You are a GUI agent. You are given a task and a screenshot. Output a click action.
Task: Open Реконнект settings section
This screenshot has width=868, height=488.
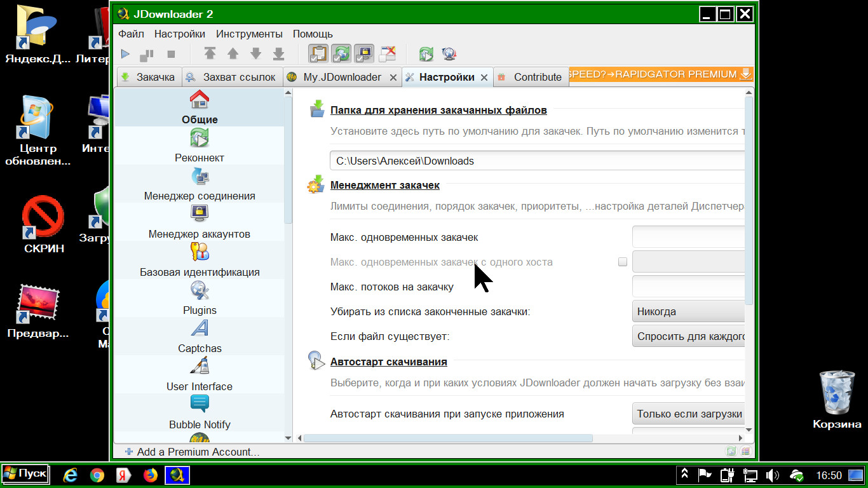(x=200, y=145)
